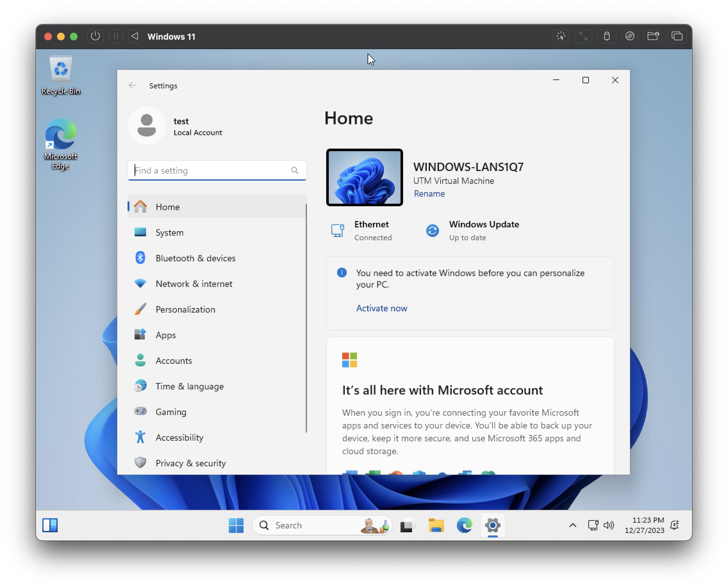Click the Rename link for WINDOWS-LANS1Q7

(x=429, y=193)
